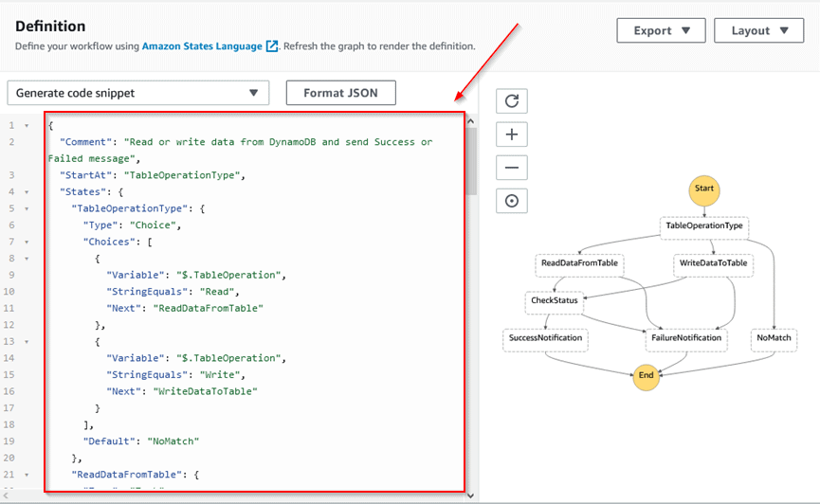Viewport: 820px width, 504px height.
Task: Collapse the States block at line 4
Action: point(27,191)
